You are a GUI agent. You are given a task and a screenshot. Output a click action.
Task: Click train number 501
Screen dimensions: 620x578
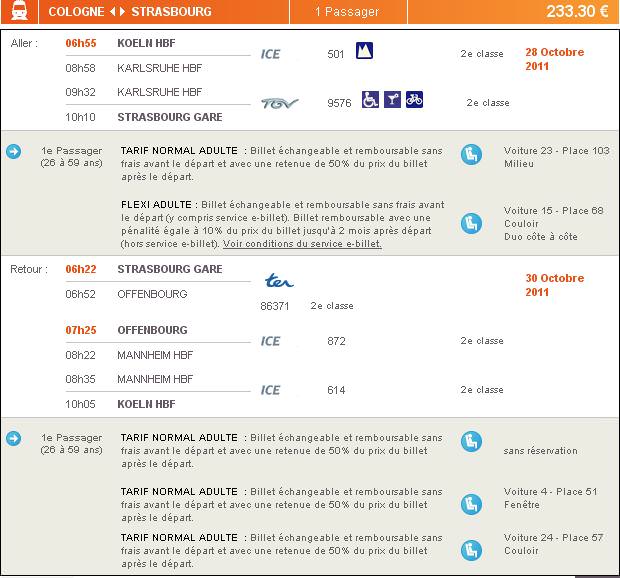click(x=336, y=54)
